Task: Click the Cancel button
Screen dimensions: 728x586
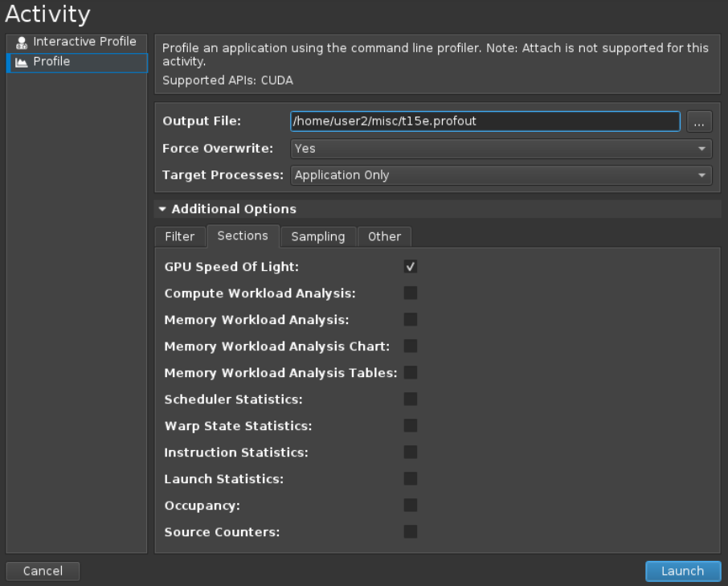Action: 43,571
